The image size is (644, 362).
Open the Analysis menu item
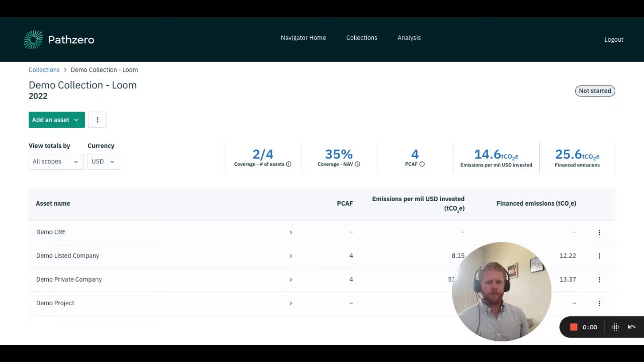409,38
